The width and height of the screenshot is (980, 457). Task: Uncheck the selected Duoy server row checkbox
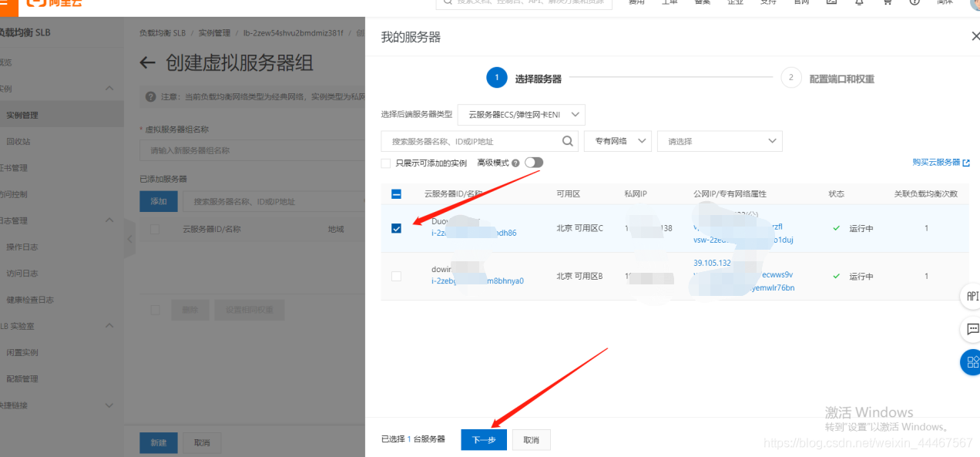click(396, 228)
